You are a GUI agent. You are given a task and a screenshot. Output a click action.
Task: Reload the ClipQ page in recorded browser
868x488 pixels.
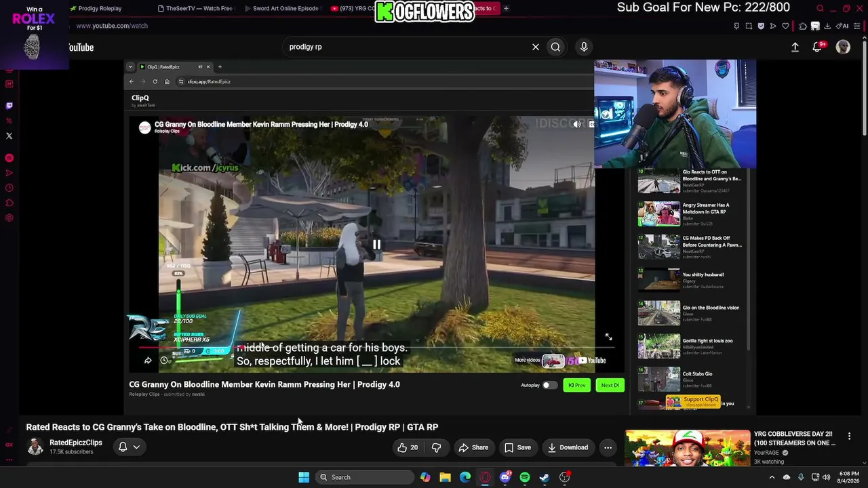[155, 81]
